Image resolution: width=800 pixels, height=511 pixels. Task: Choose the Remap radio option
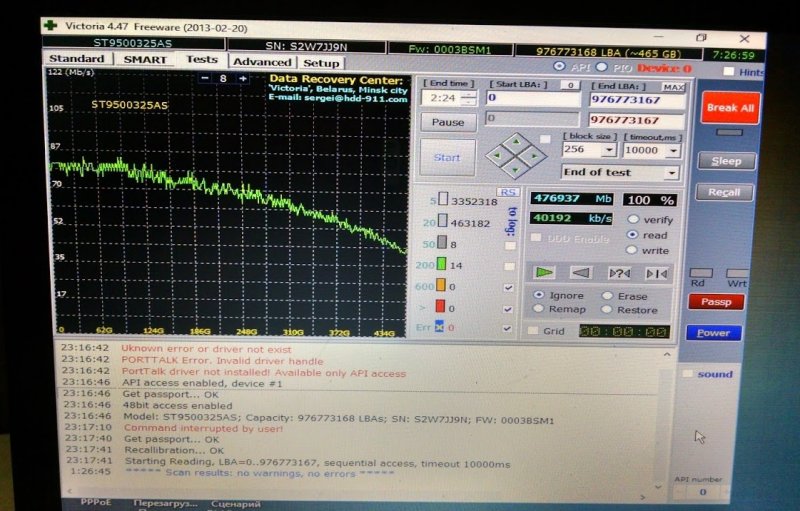[539, 310]
